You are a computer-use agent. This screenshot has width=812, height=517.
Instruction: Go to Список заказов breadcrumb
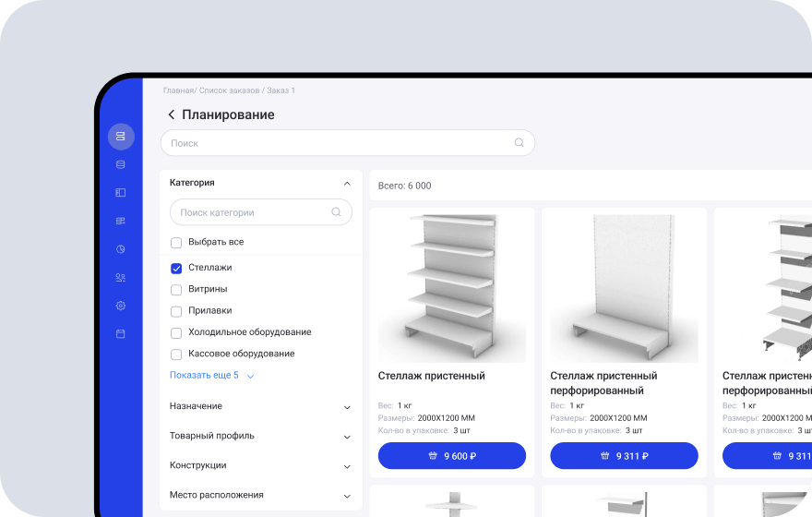[229, 90]
